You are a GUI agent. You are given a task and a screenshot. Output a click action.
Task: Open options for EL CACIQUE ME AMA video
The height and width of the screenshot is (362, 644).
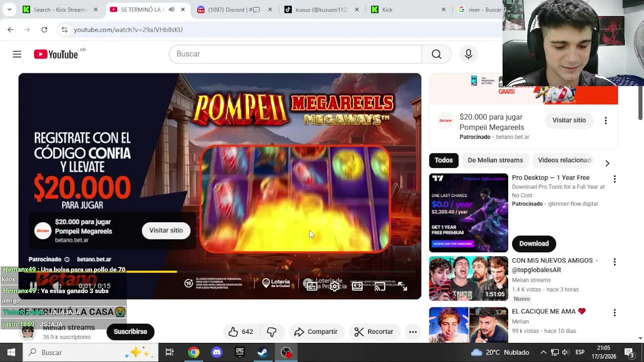coord(614,313)
